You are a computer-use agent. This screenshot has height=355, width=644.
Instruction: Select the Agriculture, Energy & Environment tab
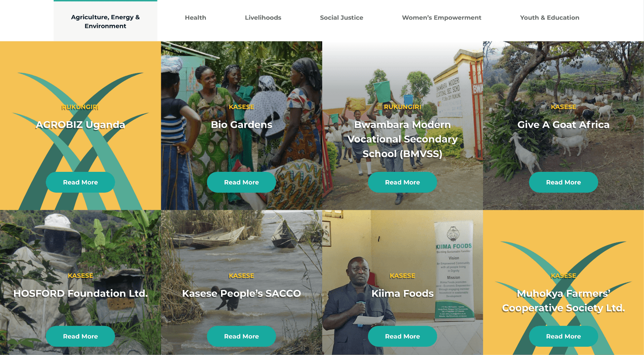[x=106, y=21]
